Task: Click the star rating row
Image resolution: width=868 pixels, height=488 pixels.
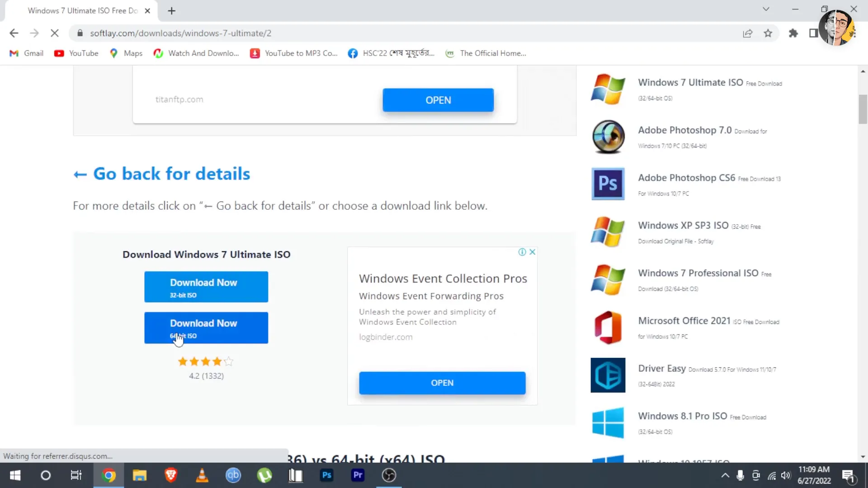Action: (x=206, y=361)
